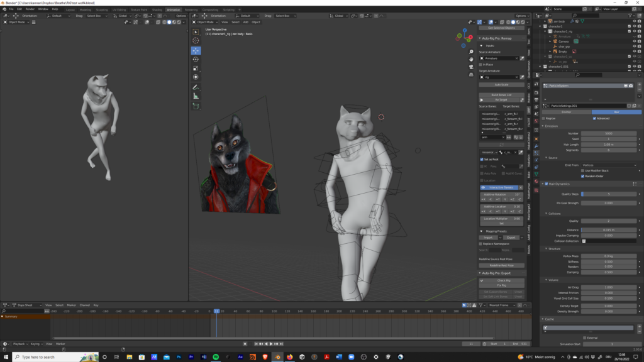Image resolution: width=644 pixels, height=362 pixels.
Task: Open the Nearest Frame dropdown in the dope sheet
Action: (502, 305)
